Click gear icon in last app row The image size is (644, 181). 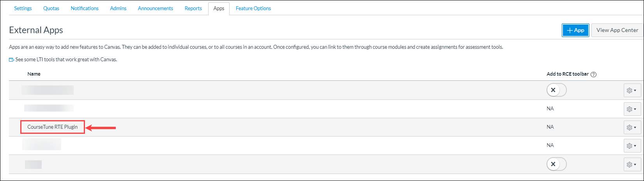[x=632, y=165]
